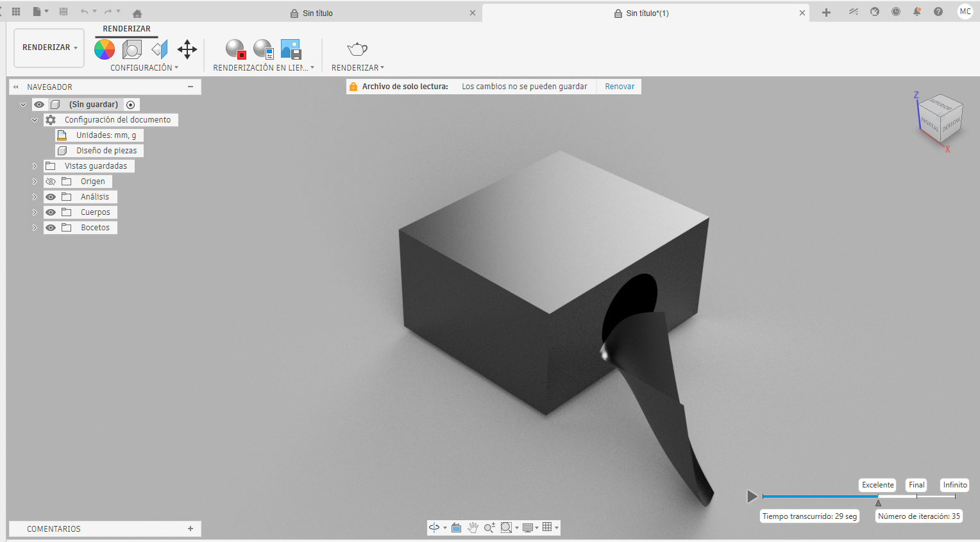Play the in-canvas render

click(752, 496)
